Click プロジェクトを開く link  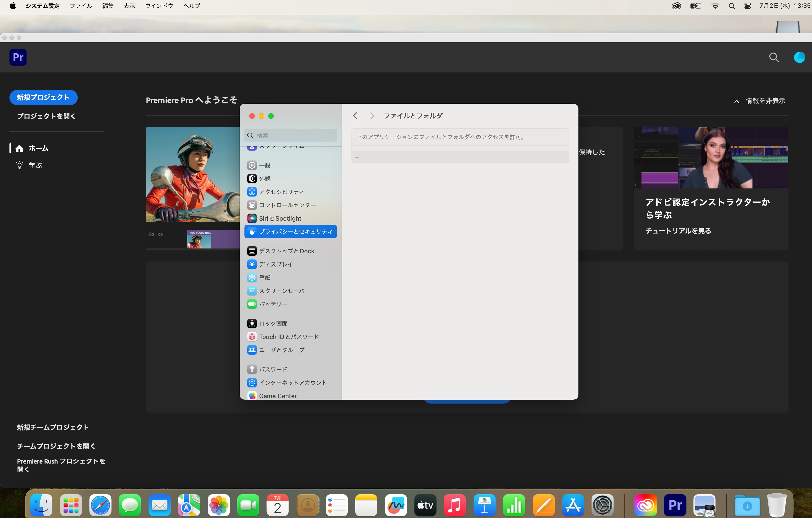pos(46,116)
